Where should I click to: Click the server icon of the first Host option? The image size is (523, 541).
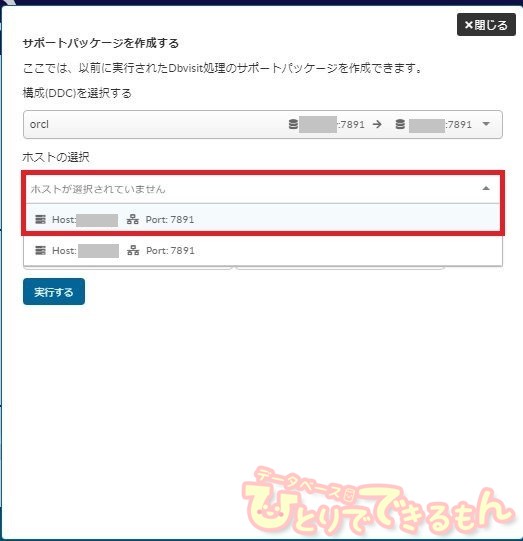40,219
